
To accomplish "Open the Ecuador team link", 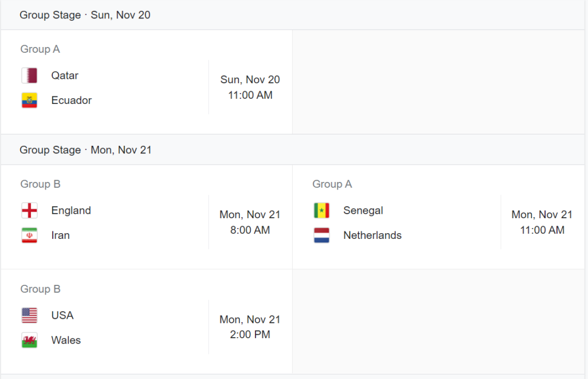I will click(x=71, y=100).
